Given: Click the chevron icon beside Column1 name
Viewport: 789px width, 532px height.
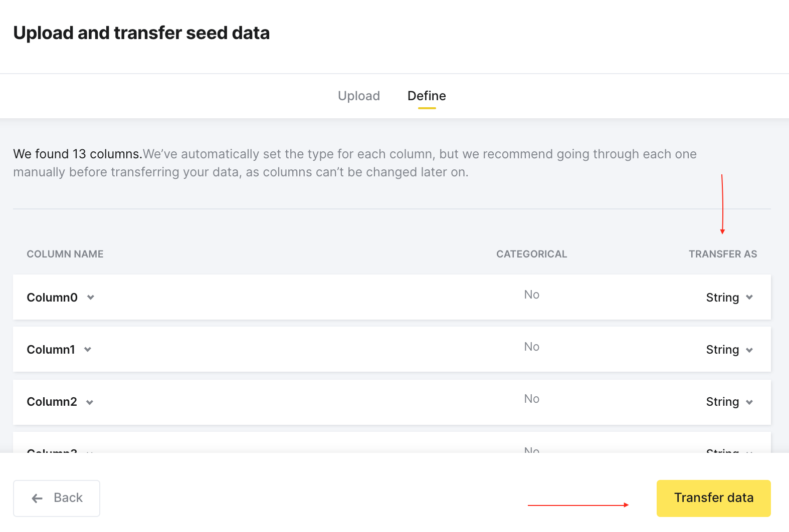Looking at the screenshot, I should click(88, 350).
